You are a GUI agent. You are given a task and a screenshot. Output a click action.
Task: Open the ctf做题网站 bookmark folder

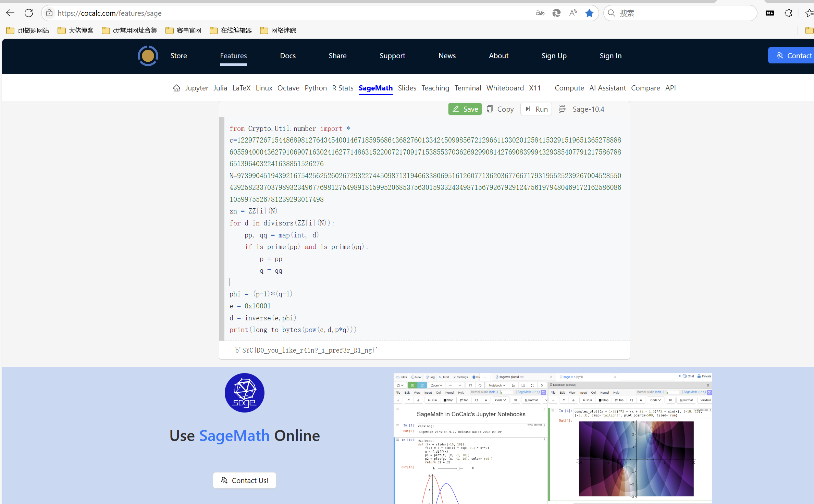[28, 30]
